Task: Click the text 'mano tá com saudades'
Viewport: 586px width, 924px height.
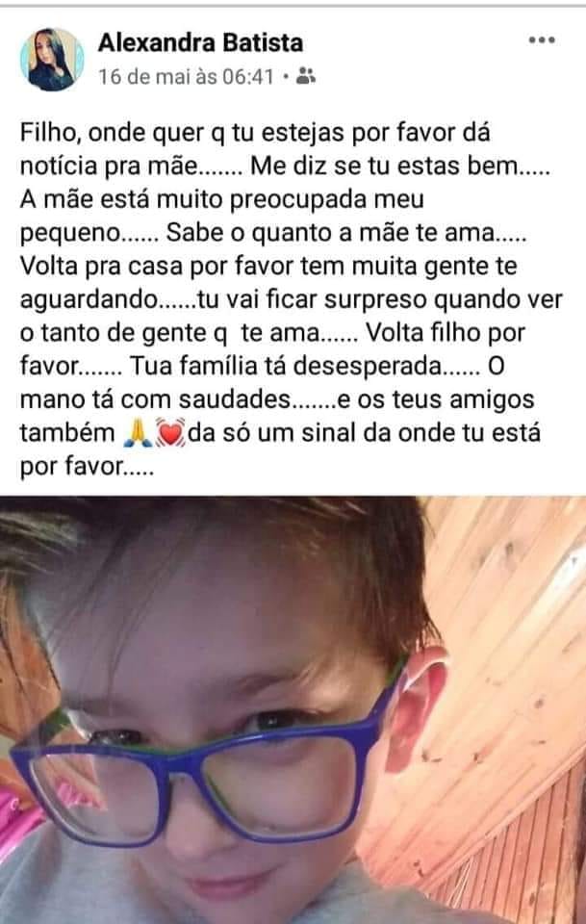Action: pos(156,399)
